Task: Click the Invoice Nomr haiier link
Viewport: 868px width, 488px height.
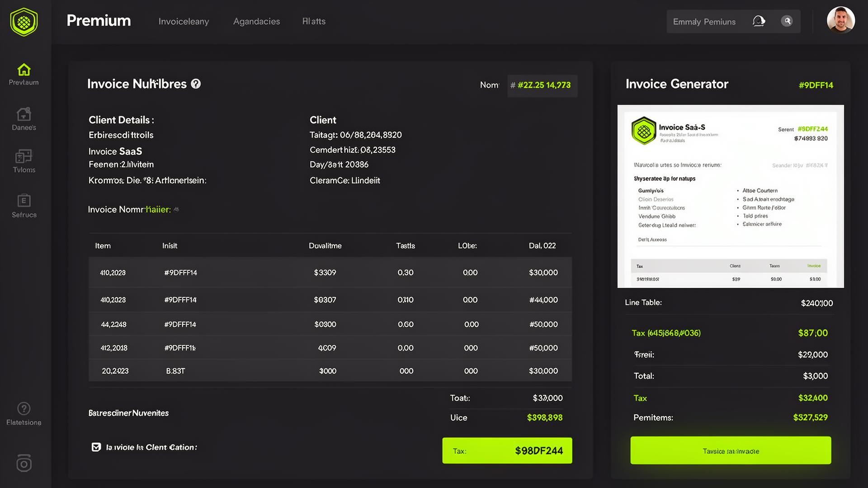Action: click(129, 210)
